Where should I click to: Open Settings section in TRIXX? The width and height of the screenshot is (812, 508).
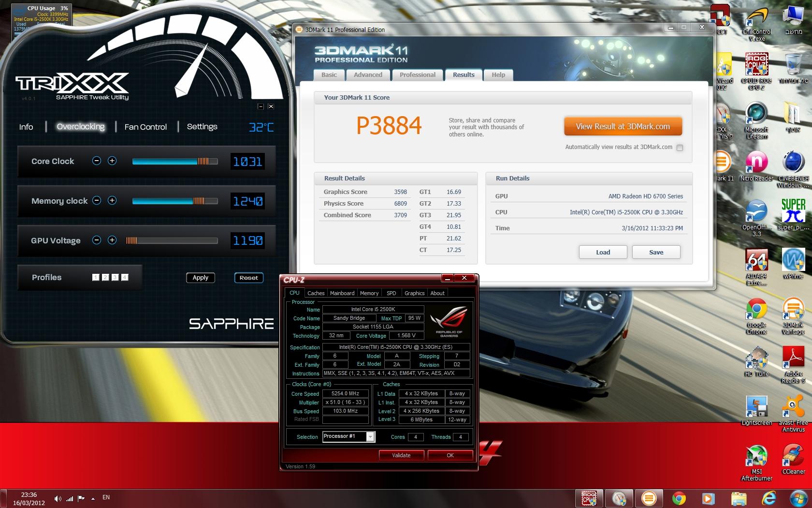coord(202,127)
